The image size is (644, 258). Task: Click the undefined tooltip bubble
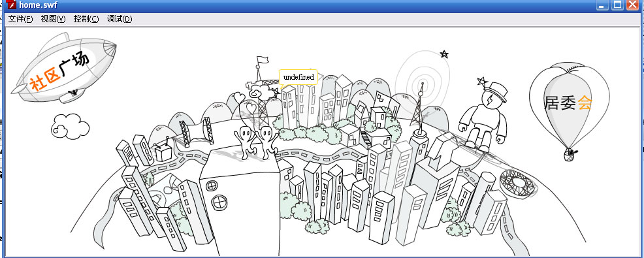[298, 77]
